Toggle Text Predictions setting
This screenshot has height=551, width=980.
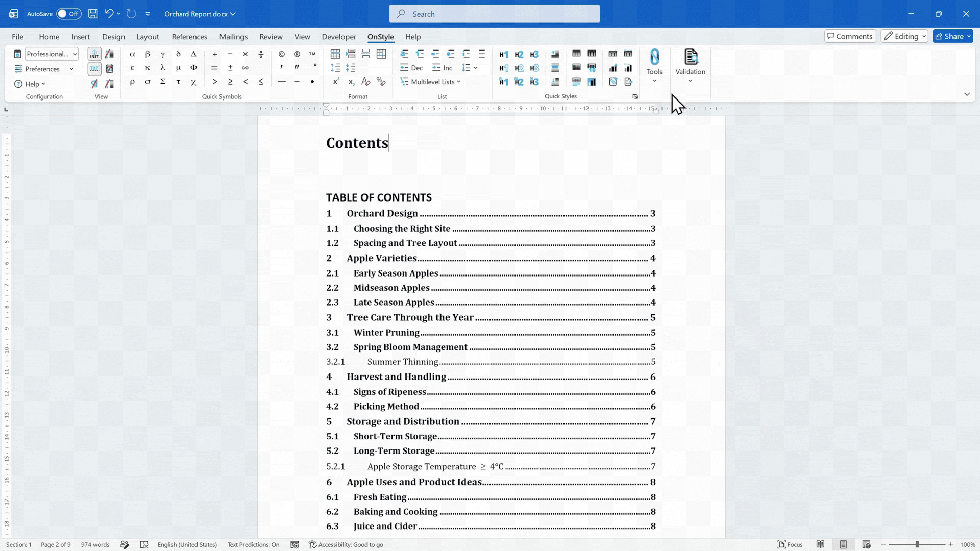click(253, 545)
